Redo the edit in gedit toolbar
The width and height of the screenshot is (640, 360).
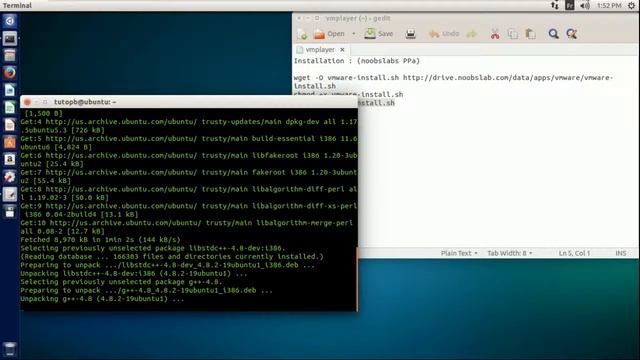pyautogui.click(x=472, y=34)
